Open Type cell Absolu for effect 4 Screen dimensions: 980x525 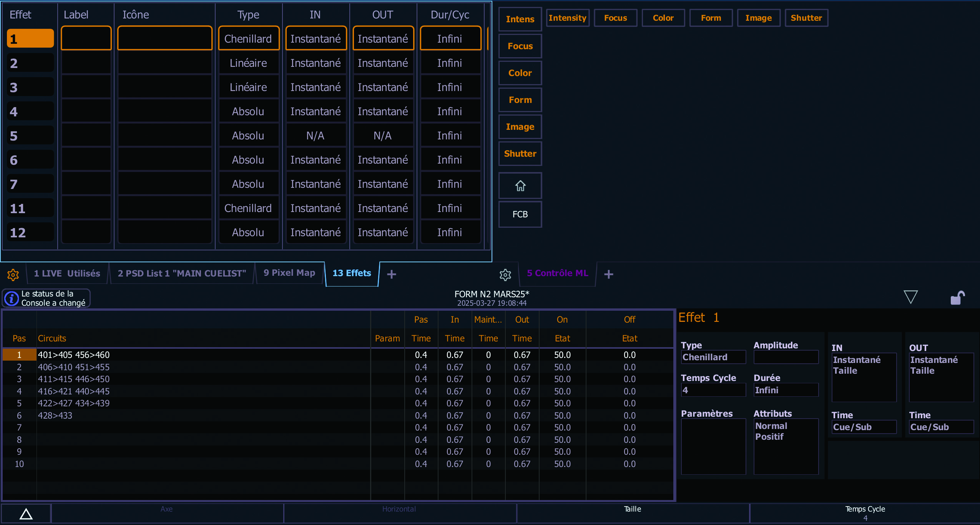(248, 111)
